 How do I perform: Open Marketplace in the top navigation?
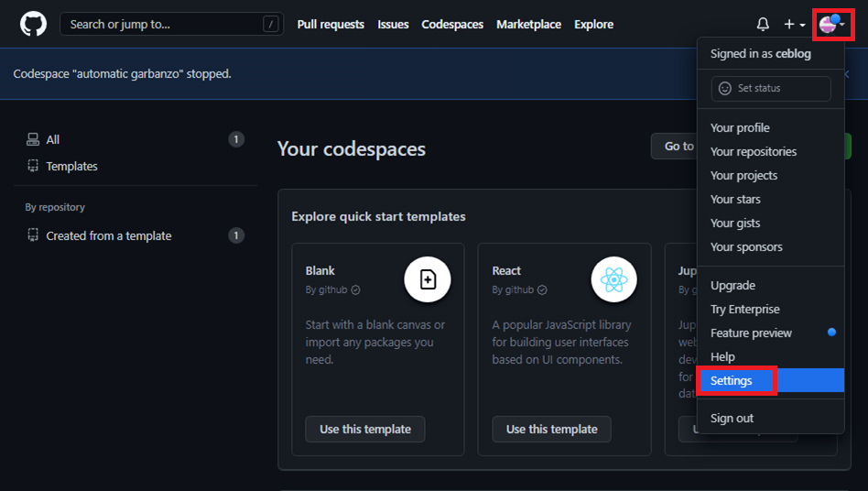pos(528,25)
